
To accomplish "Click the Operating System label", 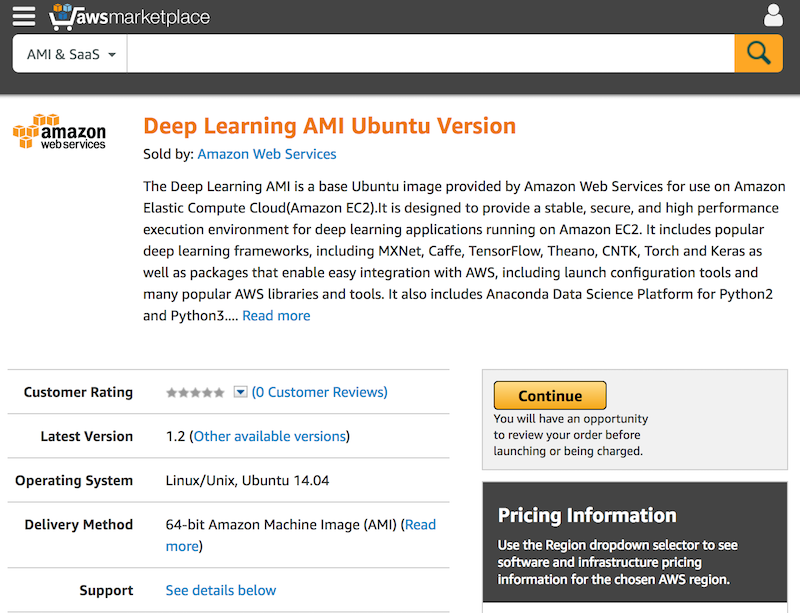I will pyautogui.click(x=74, y=481).
